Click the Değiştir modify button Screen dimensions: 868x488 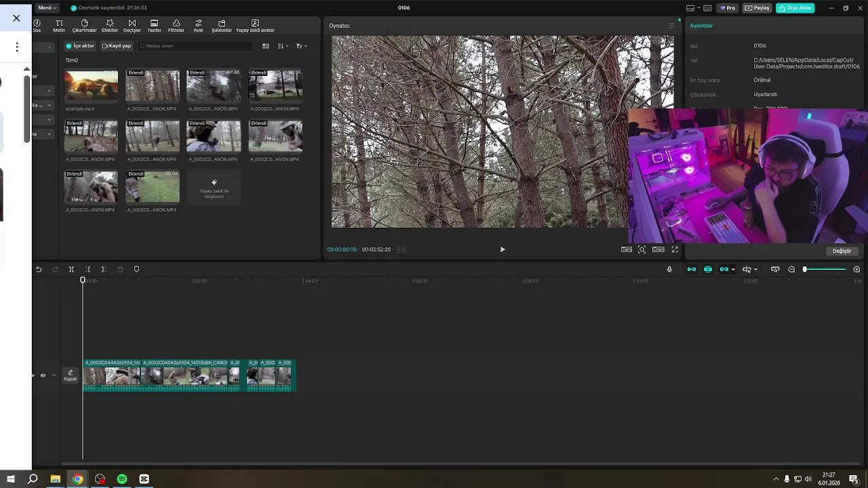click(842, 251)
